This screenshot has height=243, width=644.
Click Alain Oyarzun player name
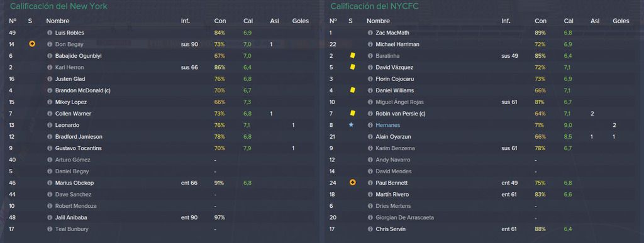pos(393,136)
